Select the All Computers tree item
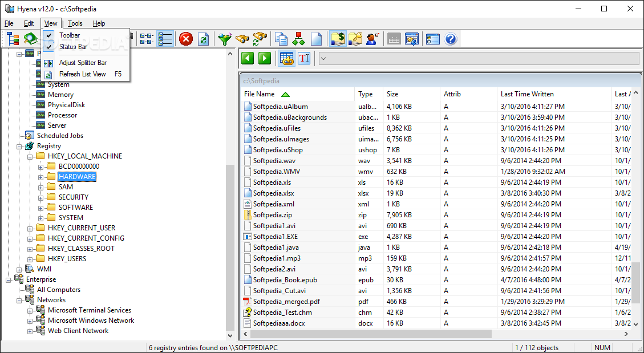The width and height of the screenshot is (644, 353). [59, 290]
